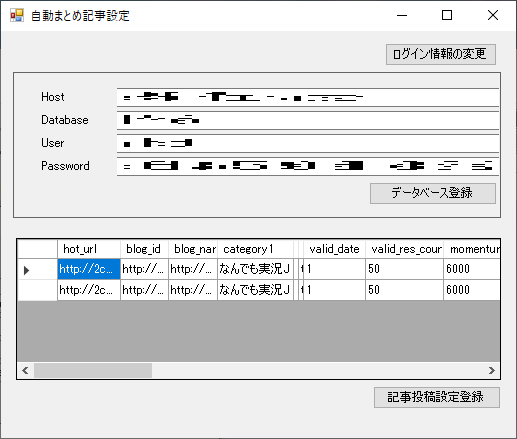The width and height of the screenshot is (517, 439).
Task: Close the 自動まとめ記事設定 window
Action: tap(493, 15)
